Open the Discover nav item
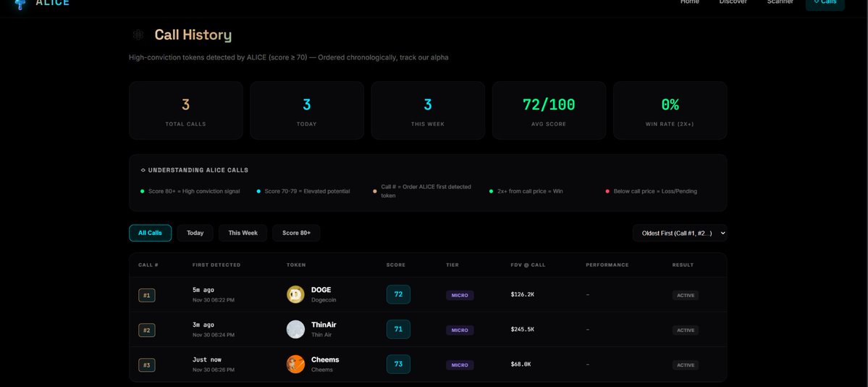 pyautogui.click(x=733, y=2)
